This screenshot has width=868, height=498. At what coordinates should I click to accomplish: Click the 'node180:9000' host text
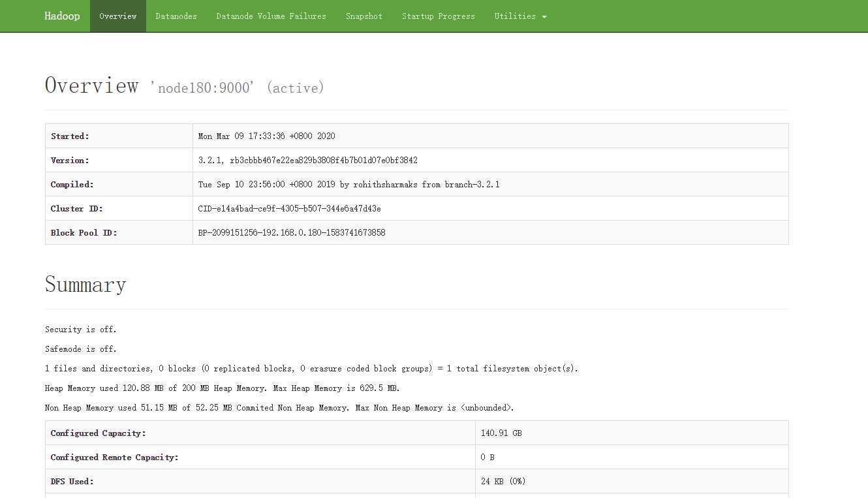click(202, 87)
